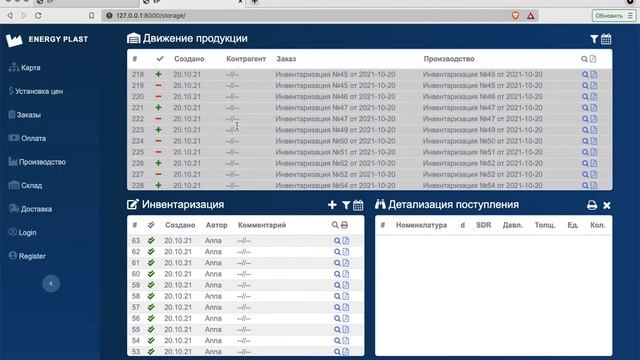The width and height of the screenshot is (640, 360).
Task: Sort by Создано in Движение продукции
Action: [x=189, y=59]
